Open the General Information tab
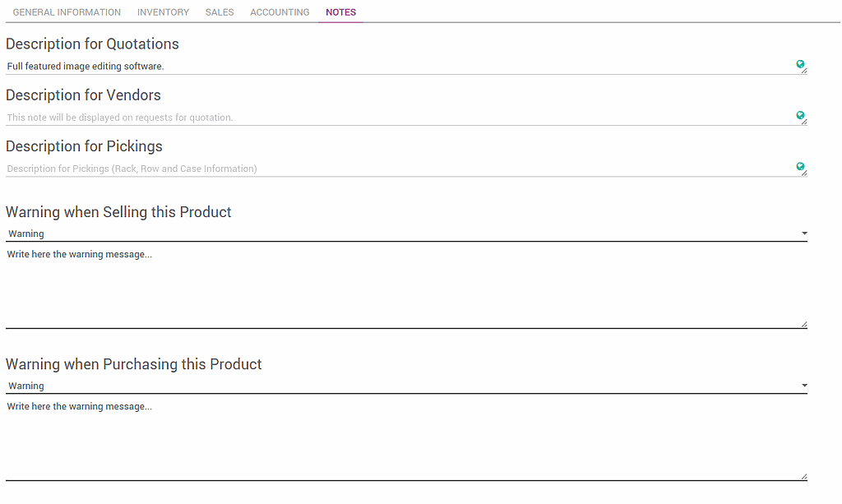 [x=67, y=12]
